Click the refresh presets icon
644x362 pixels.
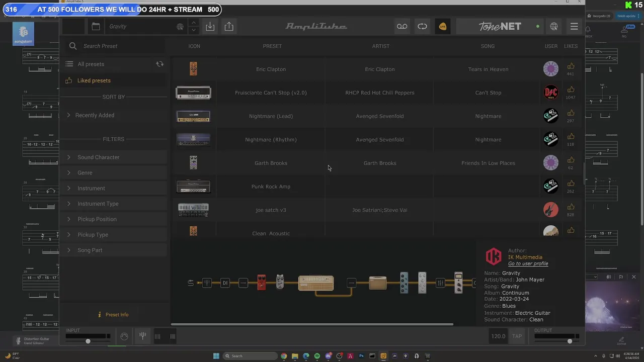click(160, 64)
